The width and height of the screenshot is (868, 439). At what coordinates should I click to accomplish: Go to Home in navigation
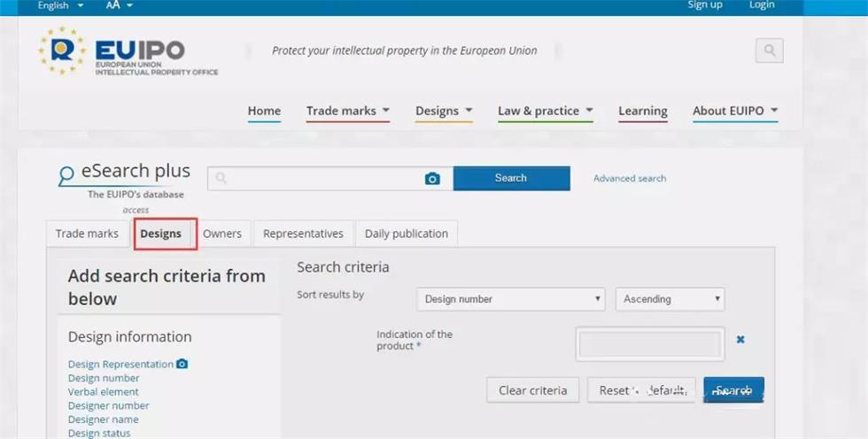(x=264, y=112)
